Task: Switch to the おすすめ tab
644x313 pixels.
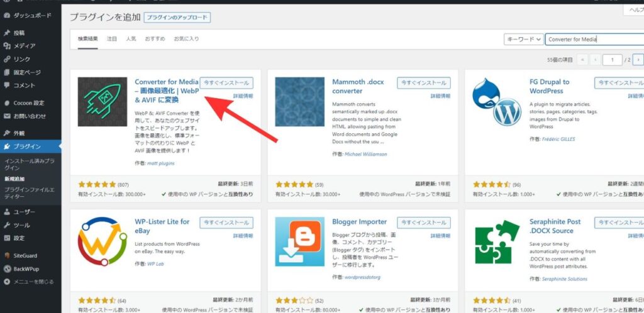Action: (155, 39)
